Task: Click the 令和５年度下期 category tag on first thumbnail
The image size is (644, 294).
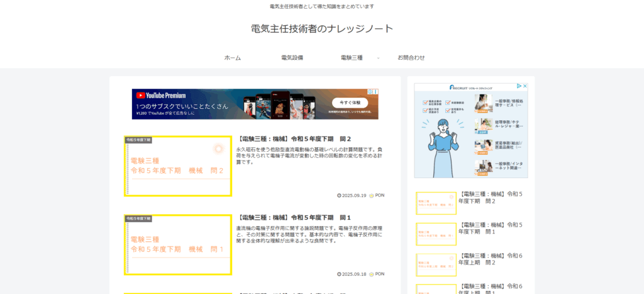Action: (x=138, y=140)
